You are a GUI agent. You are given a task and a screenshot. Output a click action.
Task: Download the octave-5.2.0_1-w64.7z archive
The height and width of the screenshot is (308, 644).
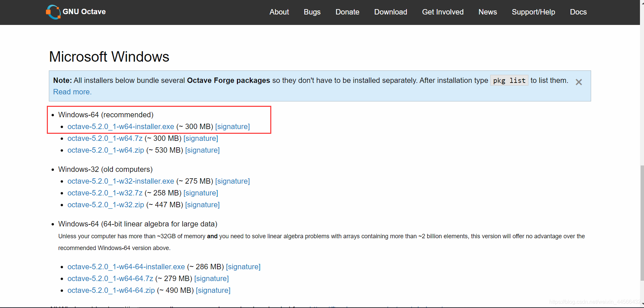coord(104,138)
